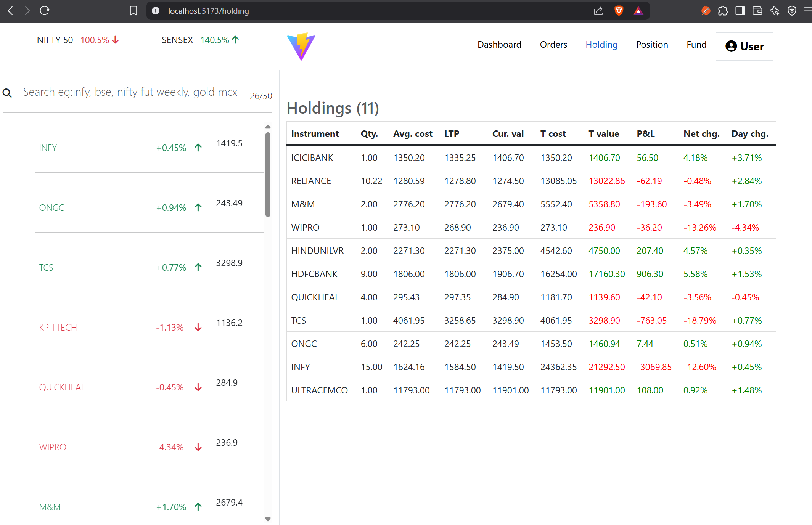This screenshot has height=525, width=812.
Task: Click the watchlist scroll down arrow
Action: pyautogui.click(x=268, y=519)
